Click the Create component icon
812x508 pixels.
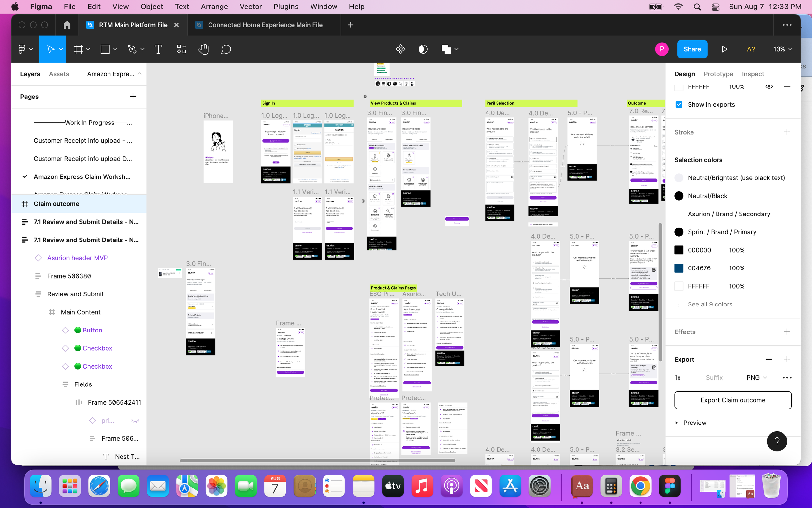tap(400, 49)
